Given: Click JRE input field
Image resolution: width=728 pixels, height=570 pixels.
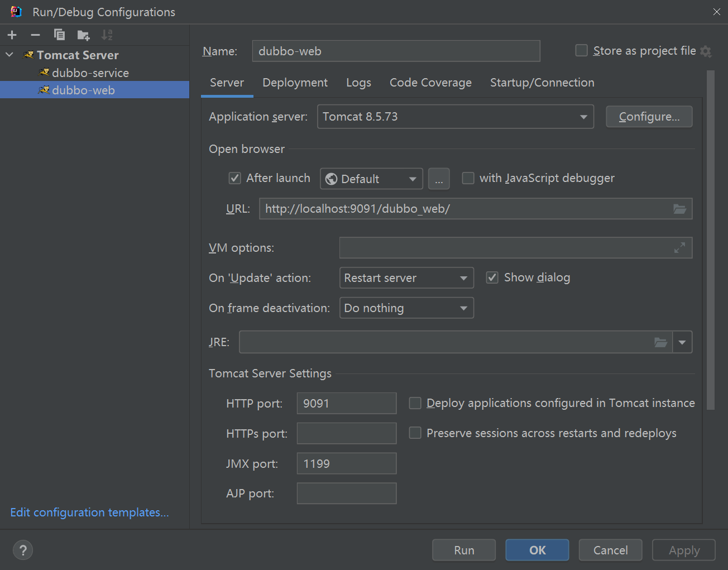Looking at the screenshot, I should pos(456,342).
